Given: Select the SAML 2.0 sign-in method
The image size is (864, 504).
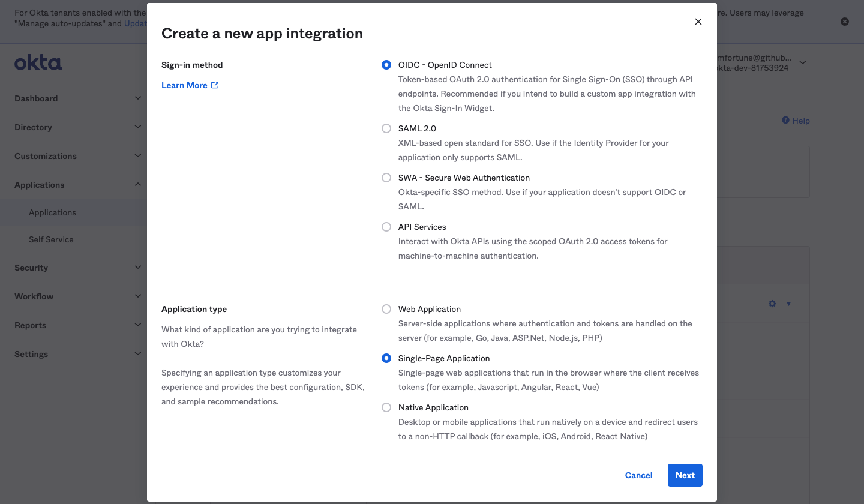Looking at the screenshot, I should tap(386, 128).
